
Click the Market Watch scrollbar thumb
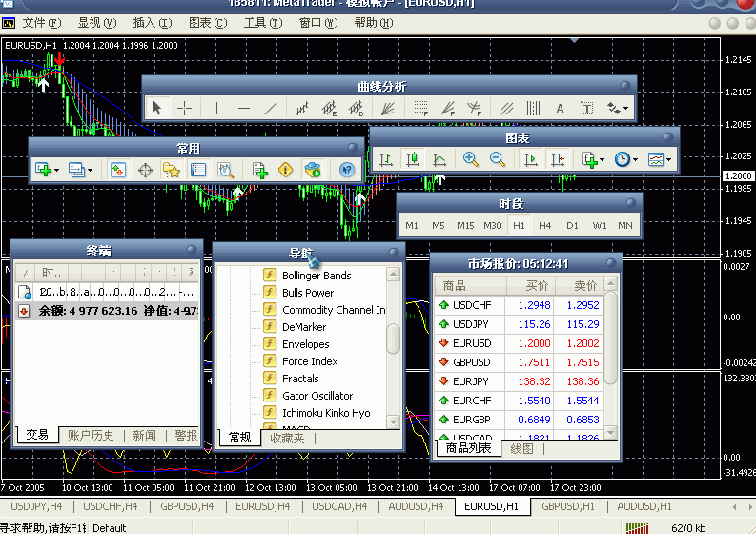(x=611, y=338)
